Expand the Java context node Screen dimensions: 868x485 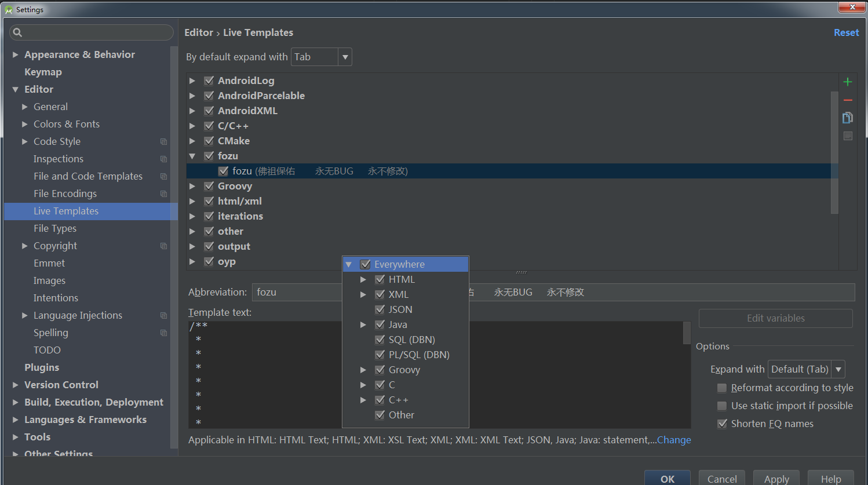(363, 324)
